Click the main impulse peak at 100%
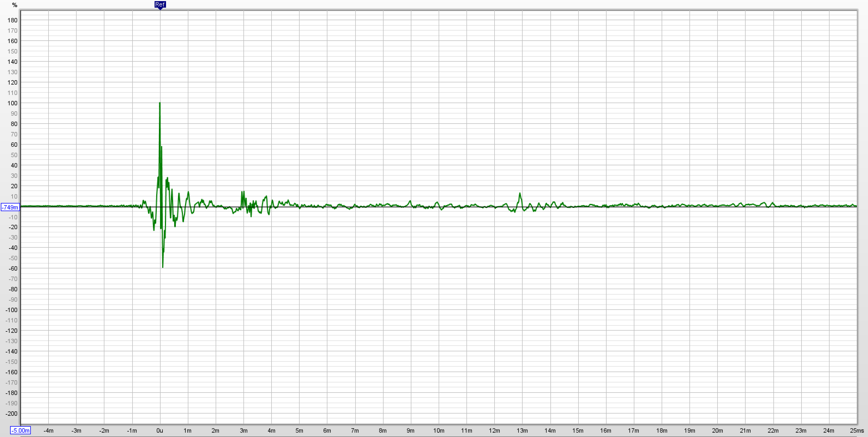 [160, 103]
